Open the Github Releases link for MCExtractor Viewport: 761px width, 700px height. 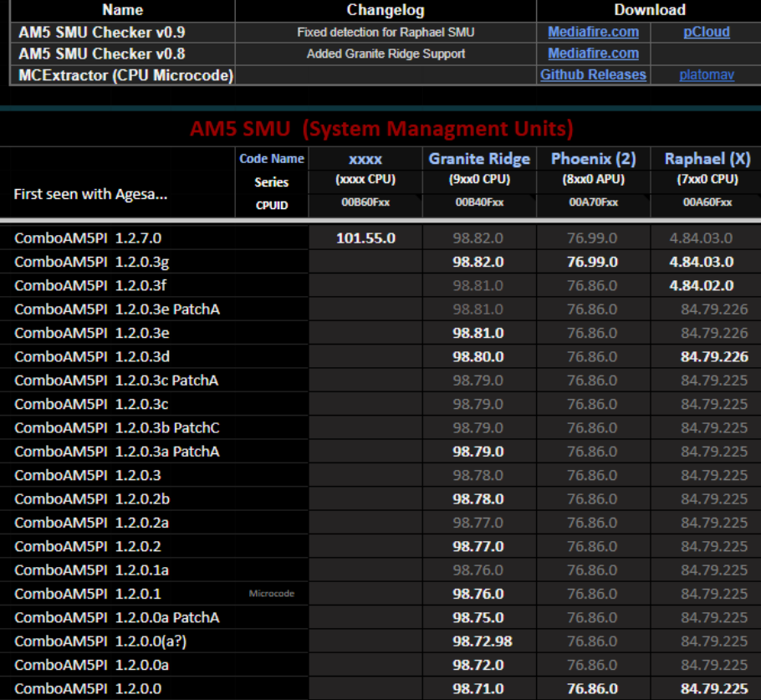pos(593,74)
